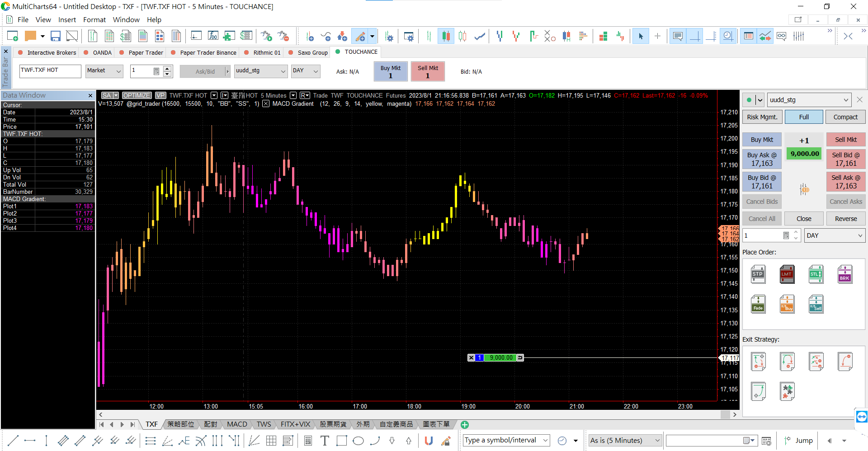Click the sliders equalizer icon in the top toolbar

click(x=799, y=36)
